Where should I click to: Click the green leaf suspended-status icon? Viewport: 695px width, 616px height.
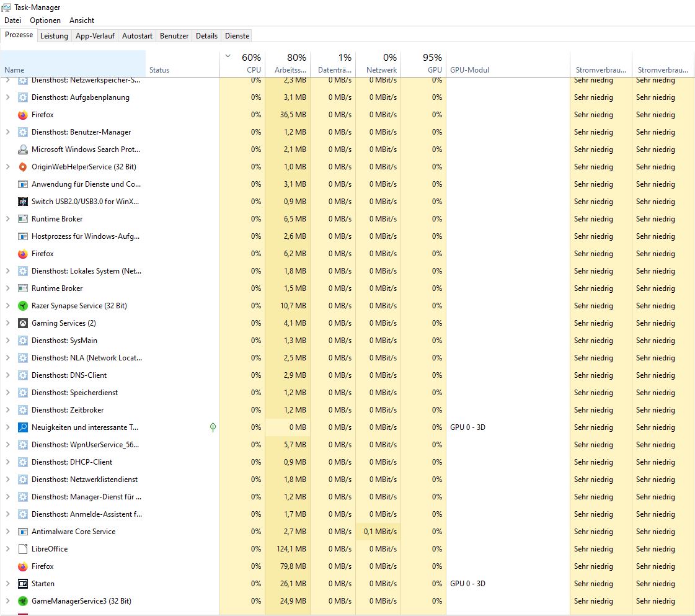coord(213,427)
